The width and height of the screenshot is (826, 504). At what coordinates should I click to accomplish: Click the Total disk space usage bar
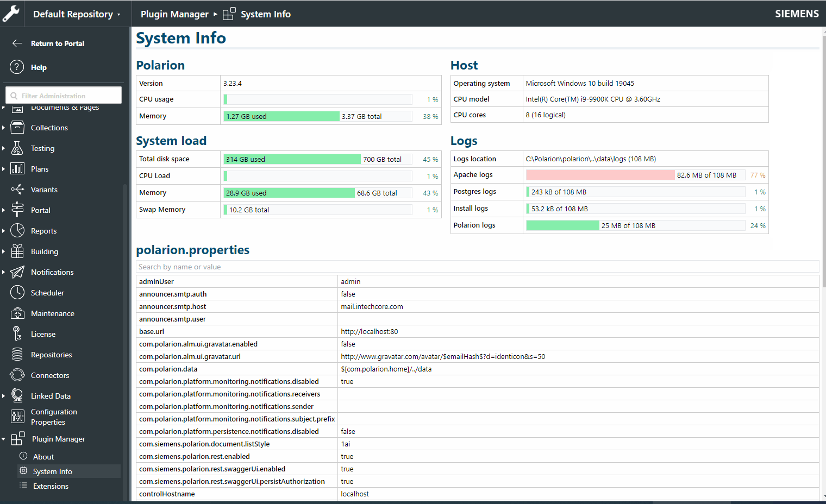point(317,159)
